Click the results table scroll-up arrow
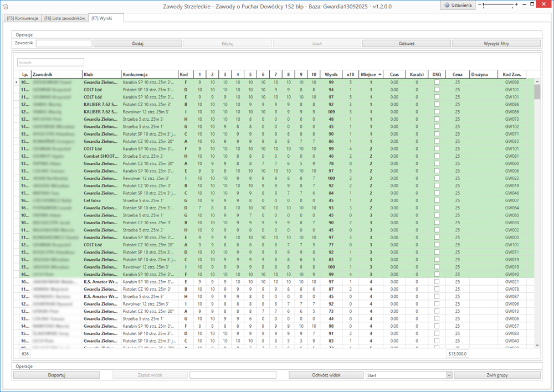Screen dimensions: 554x392 point(537,82)
